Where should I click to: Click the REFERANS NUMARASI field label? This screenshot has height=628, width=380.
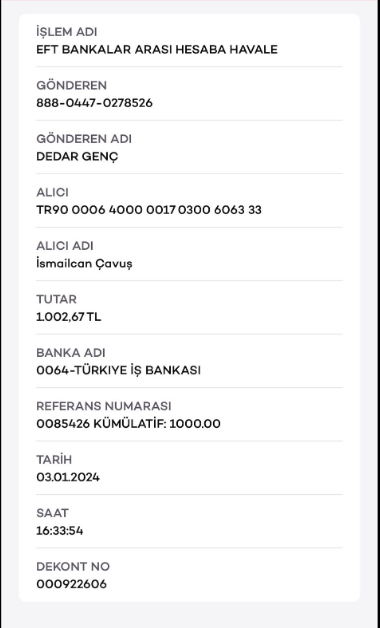(104, 406)
